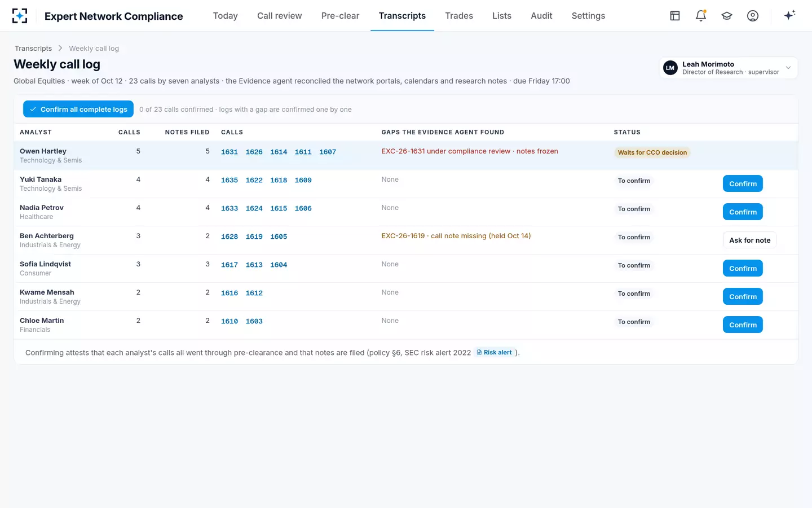The image size is (812, 508).
Task: Confirm Yuki Tanaka's call log
Action: coord(743,183)
